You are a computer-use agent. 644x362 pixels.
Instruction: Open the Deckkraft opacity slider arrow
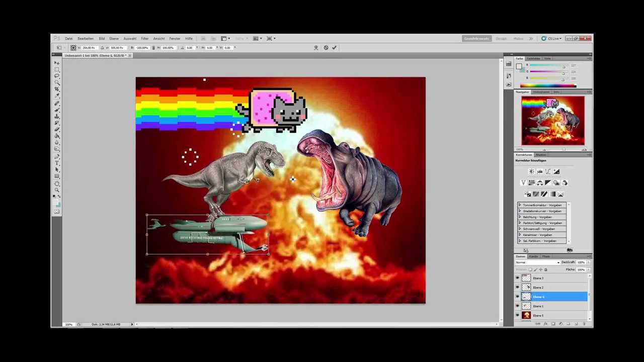(588, 262)
